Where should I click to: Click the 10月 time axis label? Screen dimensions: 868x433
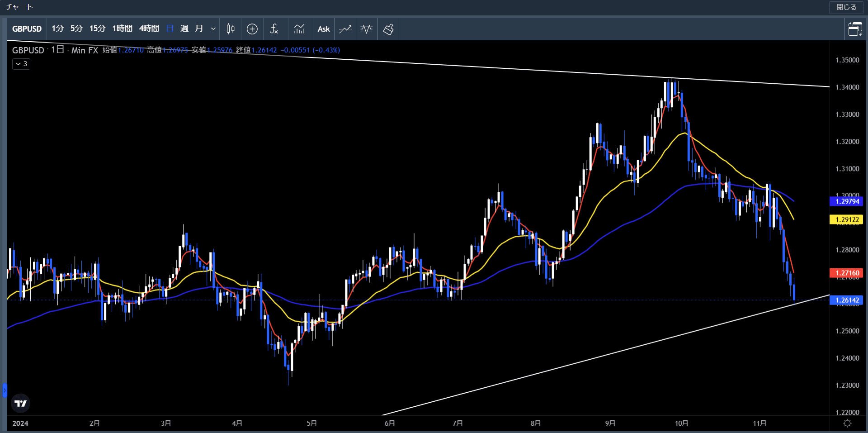coord(681,423)
